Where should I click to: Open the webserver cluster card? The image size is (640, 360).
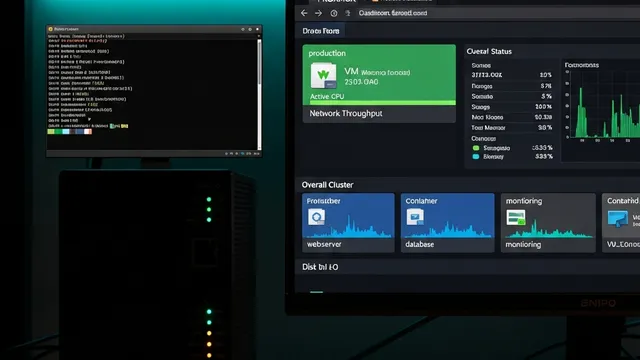(x=348, y=222)
